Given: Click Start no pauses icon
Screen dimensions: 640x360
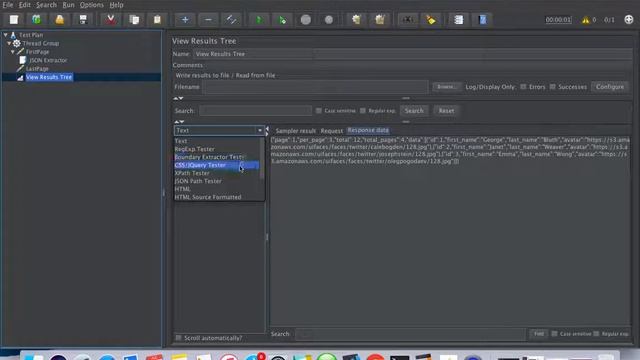Looking at the screenshot, I should tap(282, 20).
